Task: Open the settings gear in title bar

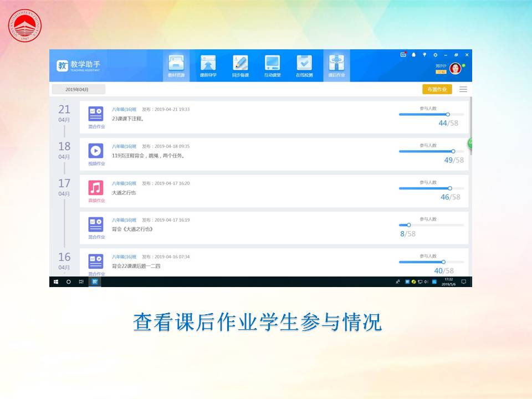Action: [x=435, y=55]
